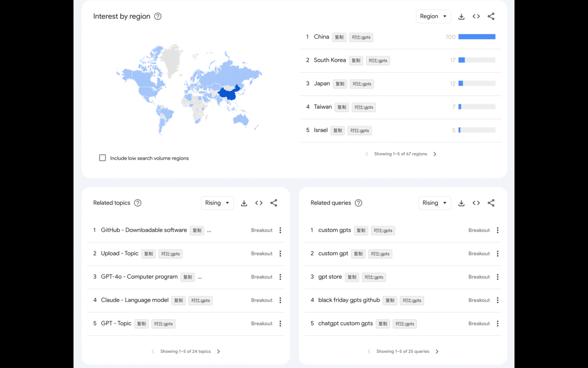This screenshot has height=368, width=588.
Task: Open embed code for Related queries
Action: click(476, 203)
